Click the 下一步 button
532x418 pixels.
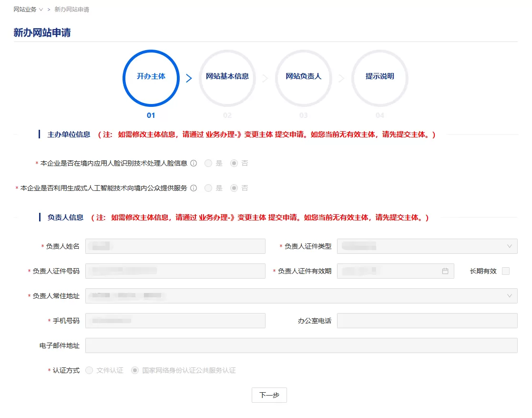point(269,395)
